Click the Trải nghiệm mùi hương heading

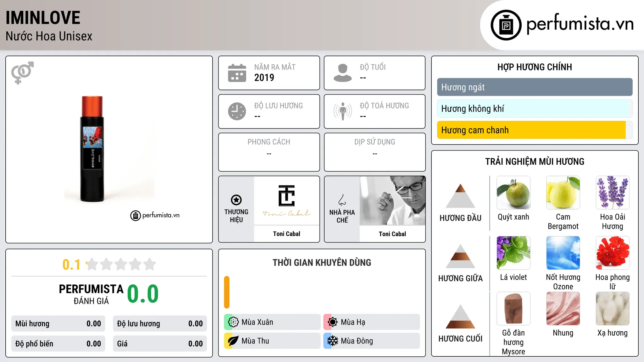point(535,162)
